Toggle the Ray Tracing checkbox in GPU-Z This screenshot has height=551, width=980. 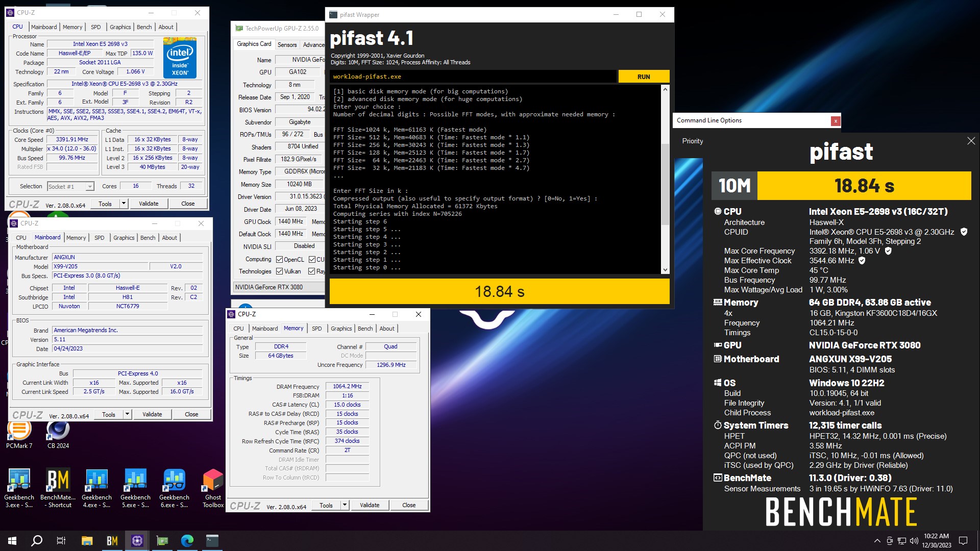pos(311,271)
